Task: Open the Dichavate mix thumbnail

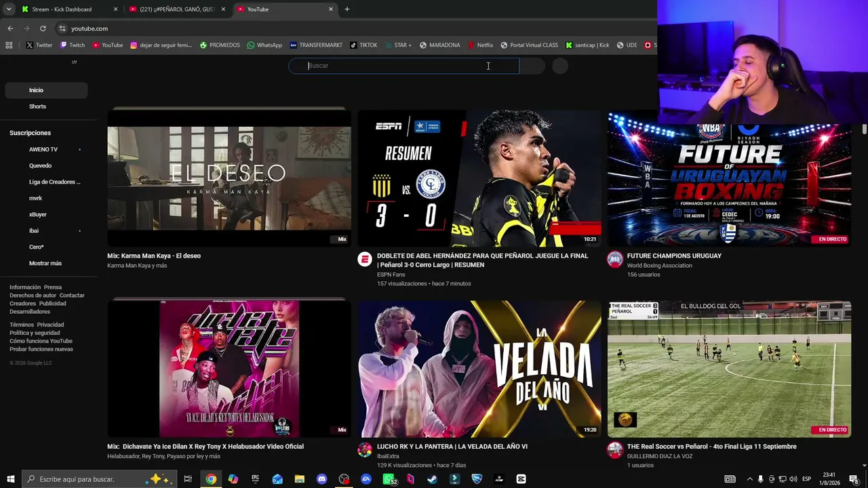Action: click(x=229, y=369)
